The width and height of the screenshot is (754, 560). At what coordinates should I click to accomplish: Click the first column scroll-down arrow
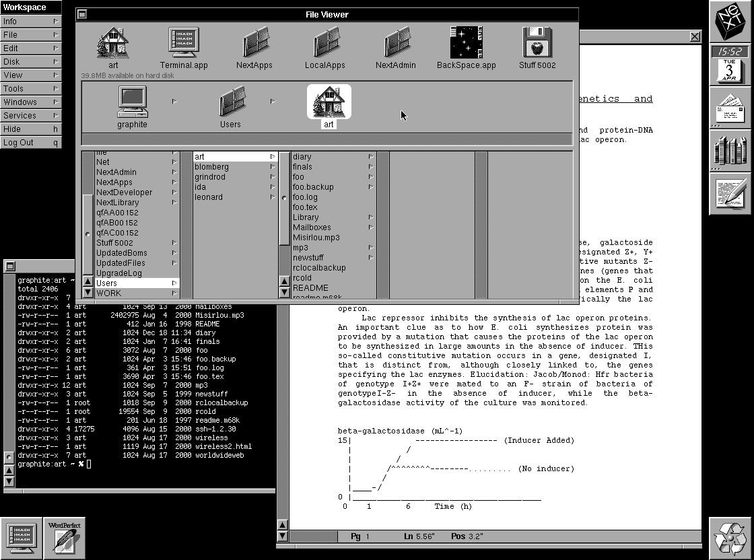(88, 292)
